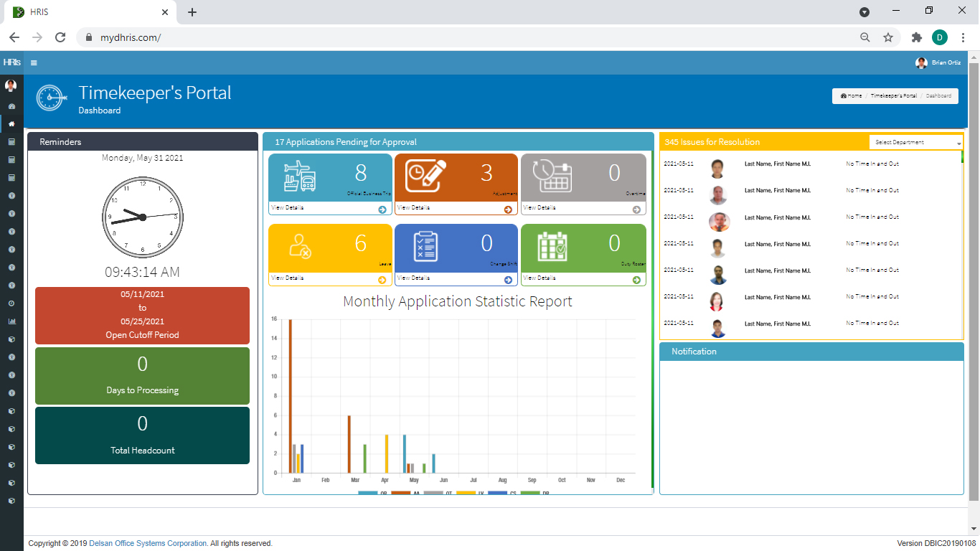
Task: Bookmark this page with the star icon
Action: [888, 37]
